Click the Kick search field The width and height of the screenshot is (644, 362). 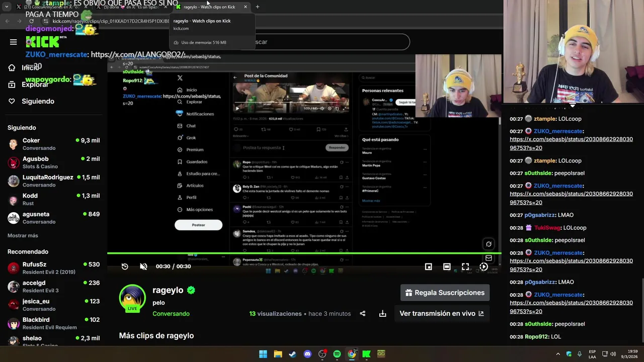tap(322, 42)
